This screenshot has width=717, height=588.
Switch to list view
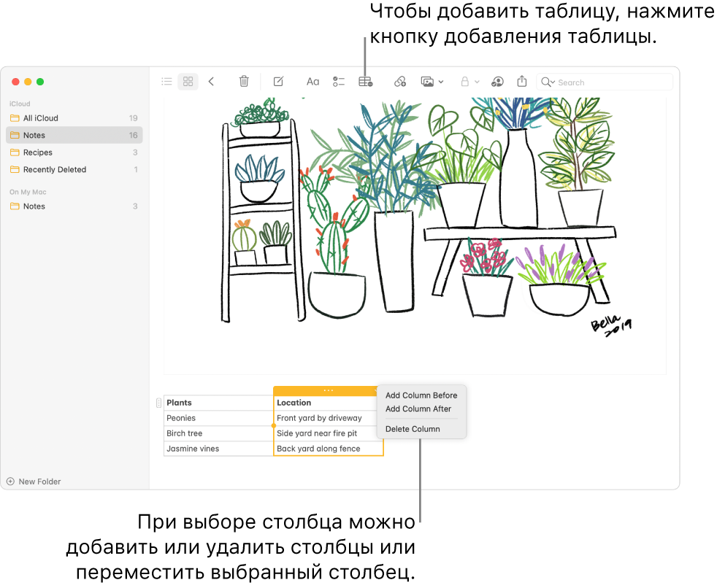(166, 82)
